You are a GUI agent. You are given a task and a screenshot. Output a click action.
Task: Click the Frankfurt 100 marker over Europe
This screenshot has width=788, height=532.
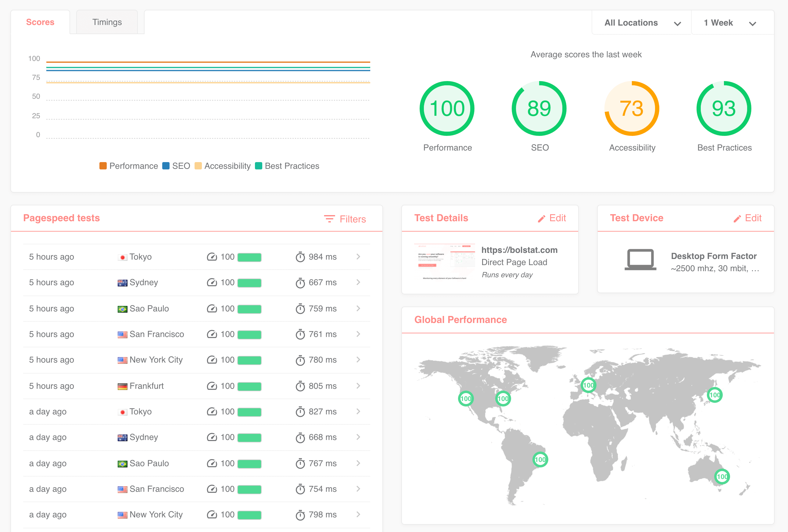(588, 385)
